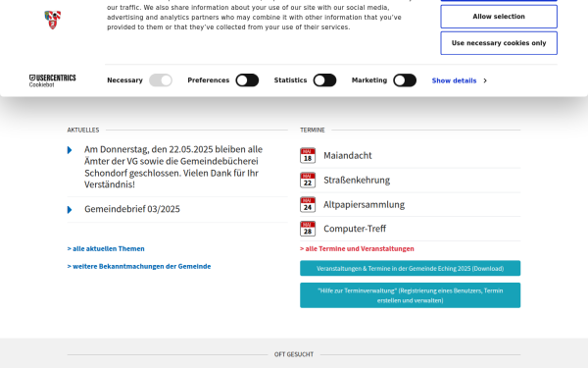This screenshot has width=588, height=368.
Task: Enable the Statistics cookies switch
Action: (x=324, y=80)
